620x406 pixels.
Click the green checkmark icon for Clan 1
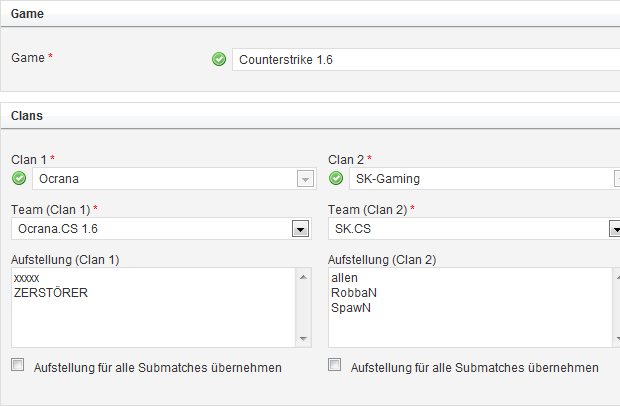(x=18, y=179)
